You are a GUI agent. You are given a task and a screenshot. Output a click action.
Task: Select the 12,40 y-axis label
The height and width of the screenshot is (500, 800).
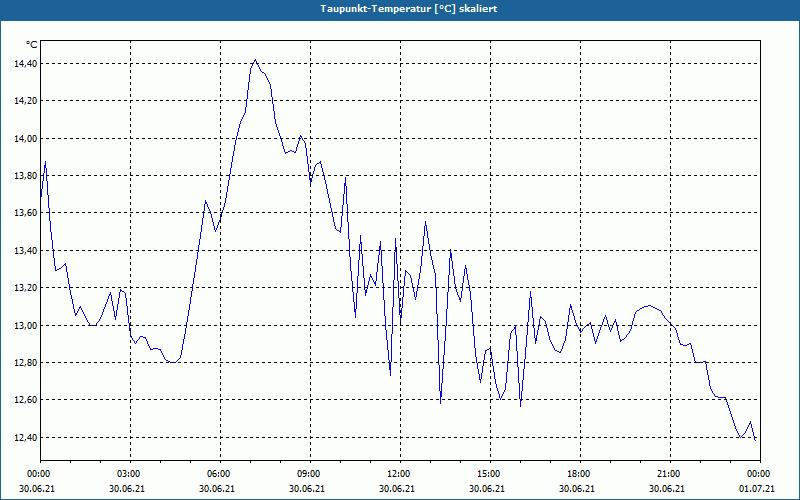[25, 438]
